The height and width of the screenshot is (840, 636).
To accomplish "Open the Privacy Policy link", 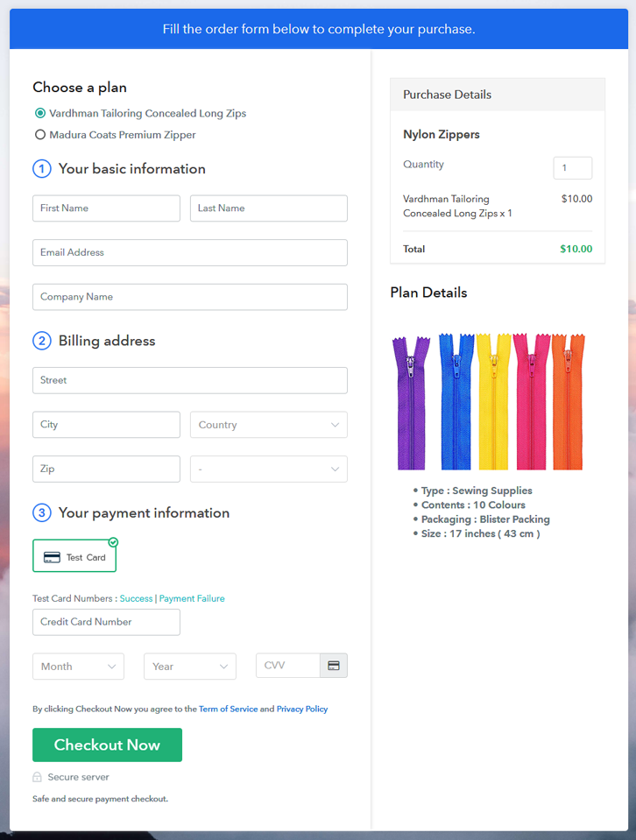I will pos(302,709).
